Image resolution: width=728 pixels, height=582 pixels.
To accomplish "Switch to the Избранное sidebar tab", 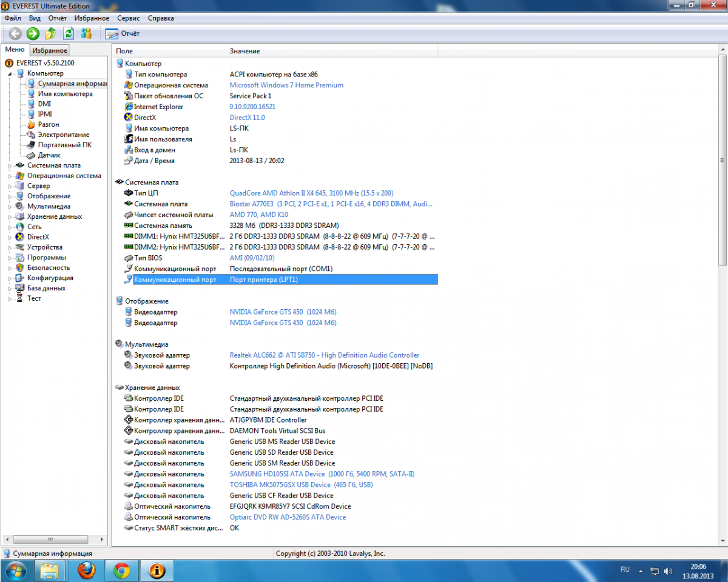I will 50,50.
